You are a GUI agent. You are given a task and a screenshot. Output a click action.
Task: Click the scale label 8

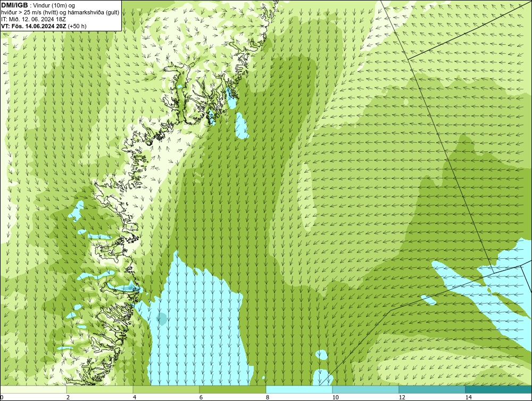(268, 397)
